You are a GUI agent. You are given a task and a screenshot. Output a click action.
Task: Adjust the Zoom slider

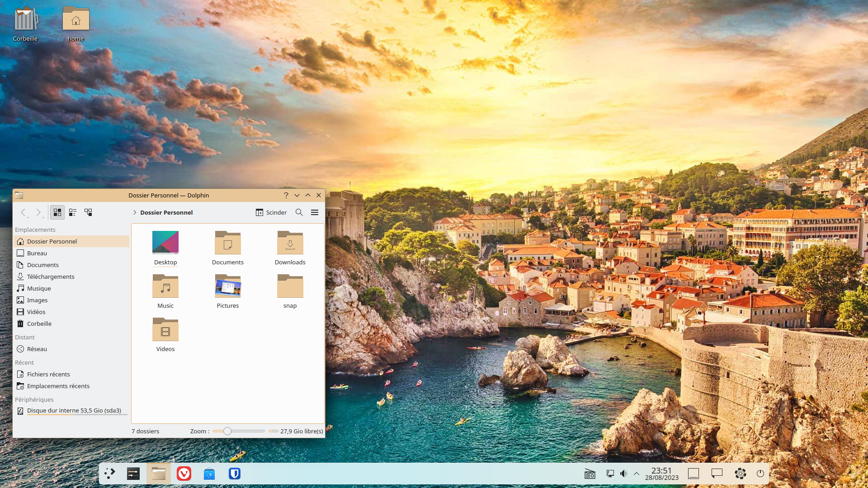pos(227,431)
